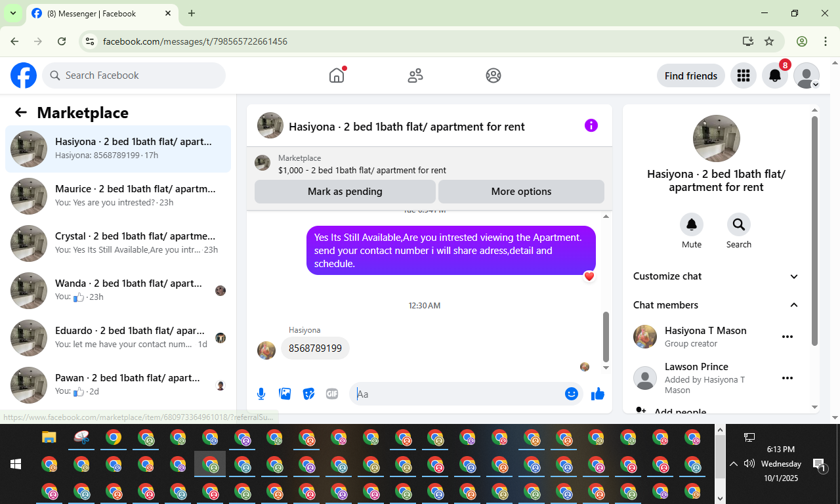Viewport: 840px width, 504px height.
Task: Open a new browser tab
Action: point(192,13)
